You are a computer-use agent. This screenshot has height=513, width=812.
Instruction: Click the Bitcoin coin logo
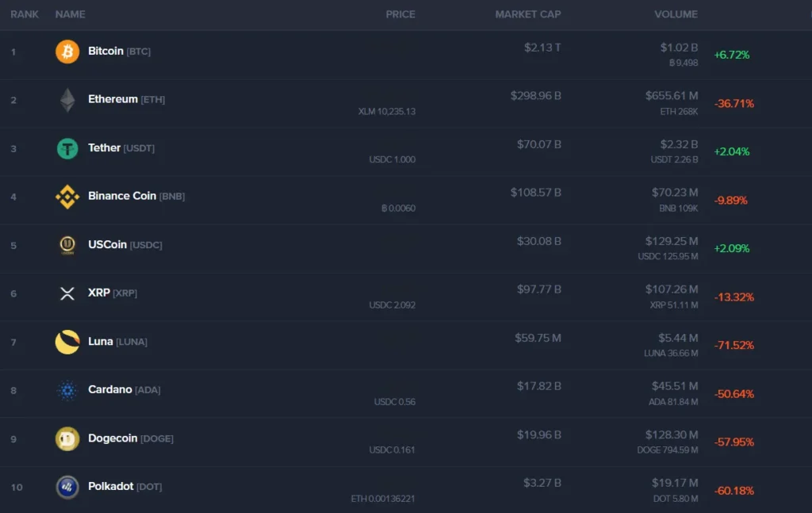point(67,51)
